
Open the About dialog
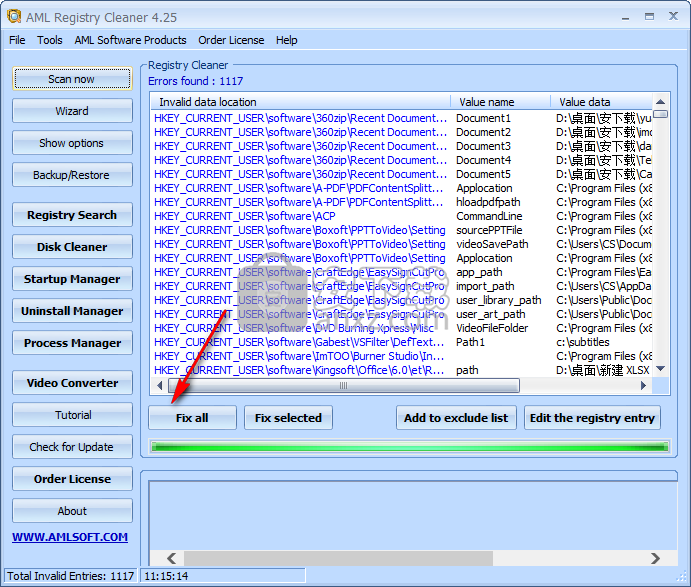72,511
